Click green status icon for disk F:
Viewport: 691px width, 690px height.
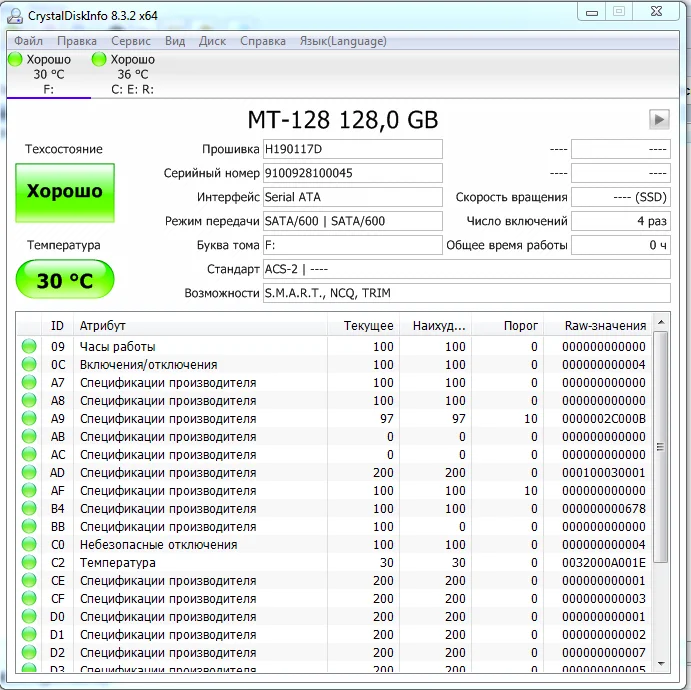point(15,59)
